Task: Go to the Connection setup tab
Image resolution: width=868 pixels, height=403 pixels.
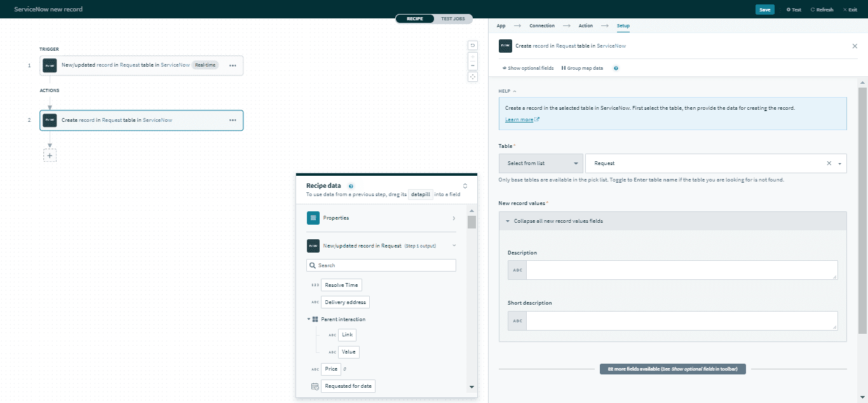Action: (x=541, y=26)
